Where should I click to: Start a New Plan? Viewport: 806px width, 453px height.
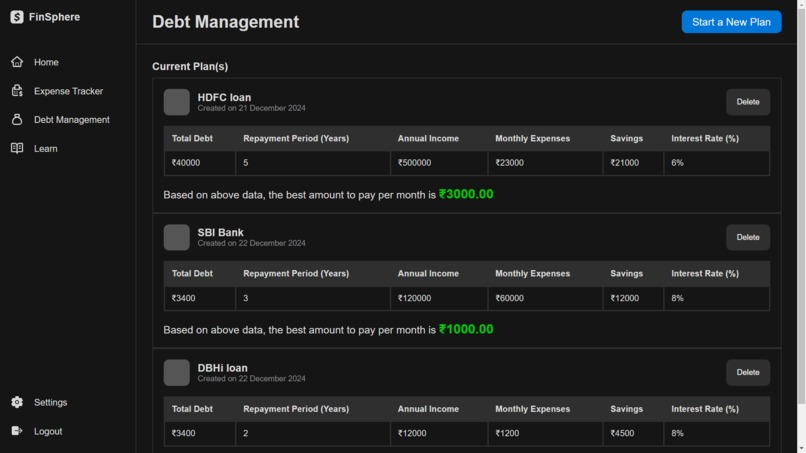[x=731, y=22]
